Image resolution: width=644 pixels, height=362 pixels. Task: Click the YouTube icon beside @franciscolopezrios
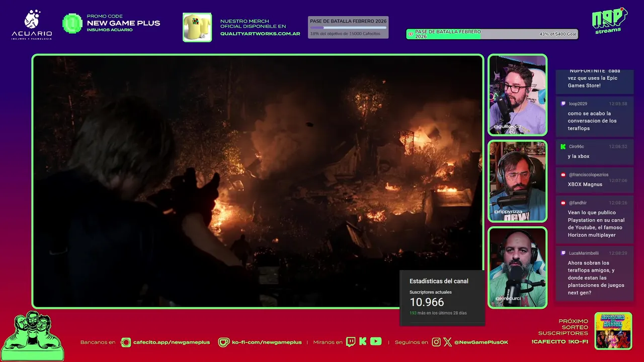click(563, 175)
